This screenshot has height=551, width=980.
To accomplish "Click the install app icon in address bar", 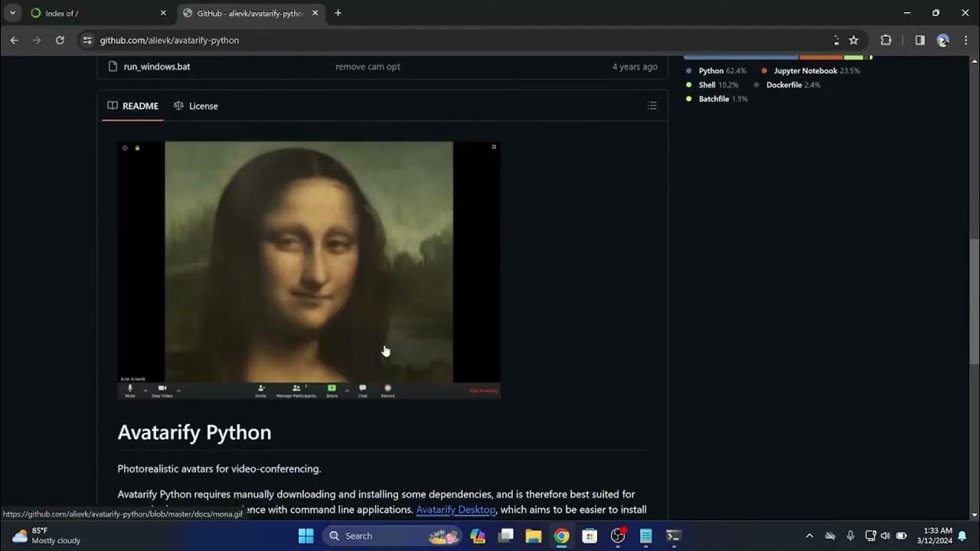I will [836, 40].
